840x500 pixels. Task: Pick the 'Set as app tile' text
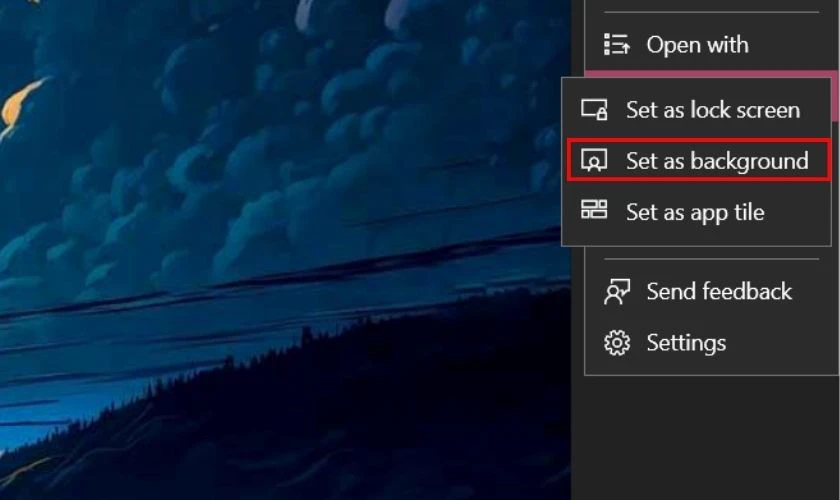tap(694, 212)
